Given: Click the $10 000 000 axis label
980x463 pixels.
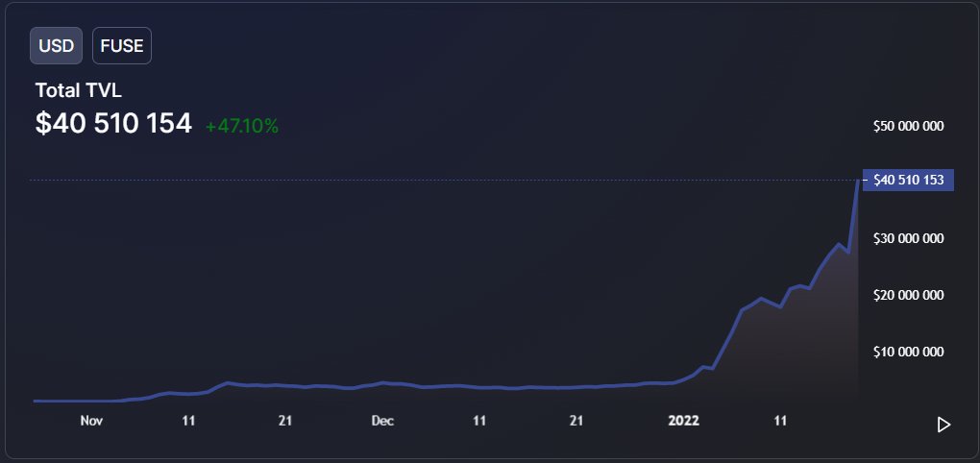Looking at the screenshot, I should [908, 352].
